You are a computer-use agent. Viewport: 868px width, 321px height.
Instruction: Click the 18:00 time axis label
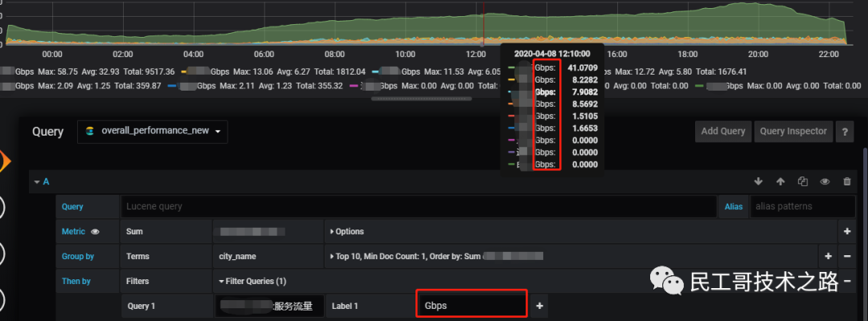click(687, 54)
